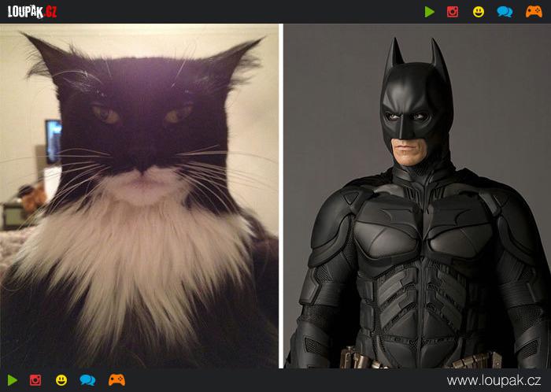Select the gamepad icon in the bottom bar
This screenshot has width=551, height=392.
click(116, 380)
